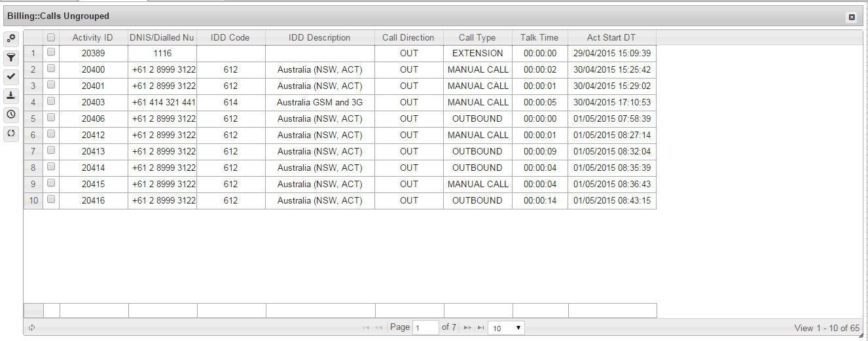The image size is (868, 341).
Task: Sort by the Activity ID column header
Action: pyautogui.click(x=93, y=38)
